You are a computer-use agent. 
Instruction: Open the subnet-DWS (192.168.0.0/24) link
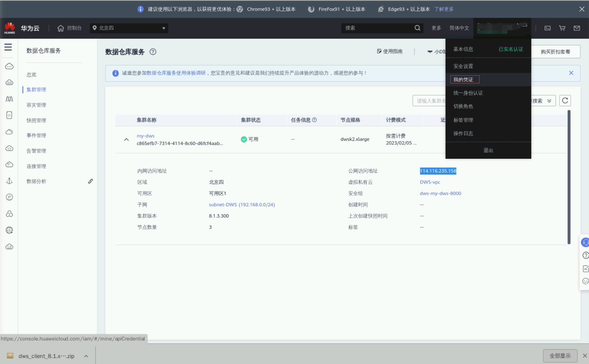click(x=242, y=205)
